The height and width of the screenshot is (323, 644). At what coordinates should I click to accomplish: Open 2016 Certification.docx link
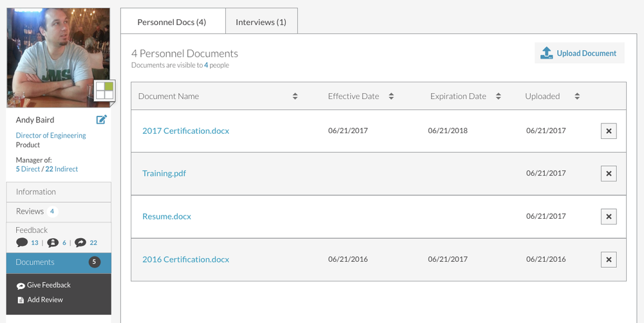(x=185, y=259)
